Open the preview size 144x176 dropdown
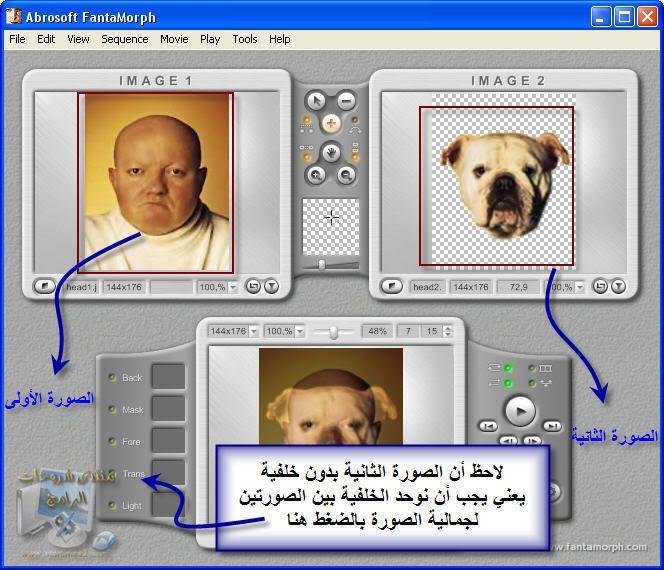Image resolution: width=664 pixels, height=570 pixels. [x=253, y=331]
